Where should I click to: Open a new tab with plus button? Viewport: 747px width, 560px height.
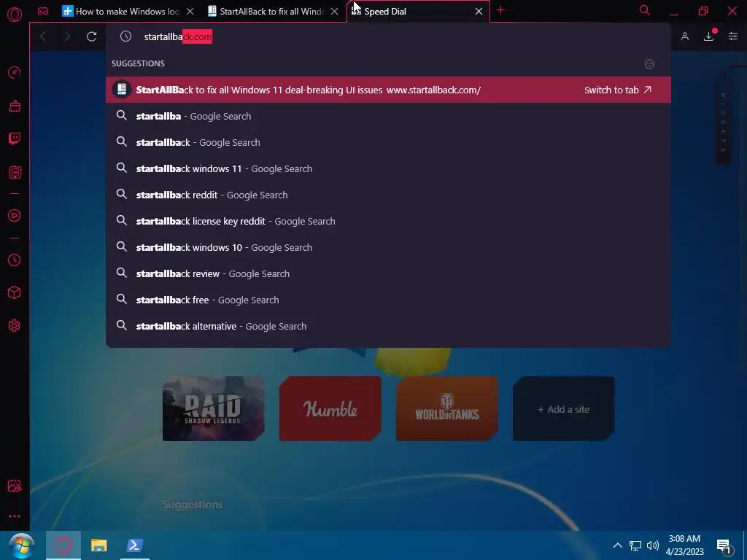(500, 10)
